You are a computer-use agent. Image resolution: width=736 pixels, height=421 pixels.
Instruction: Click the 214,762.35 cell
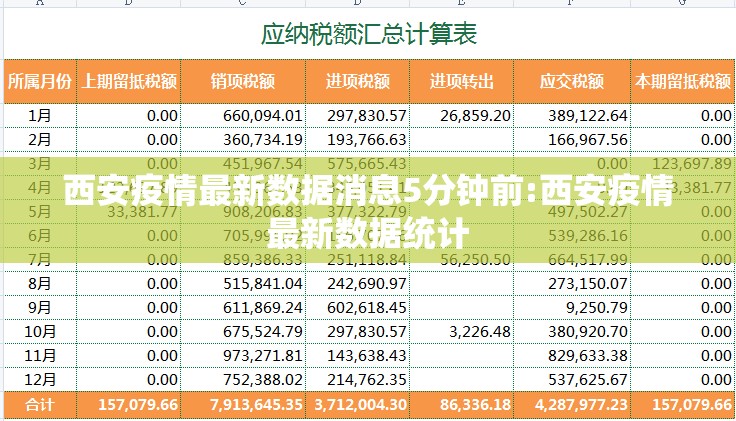[358, 379]
